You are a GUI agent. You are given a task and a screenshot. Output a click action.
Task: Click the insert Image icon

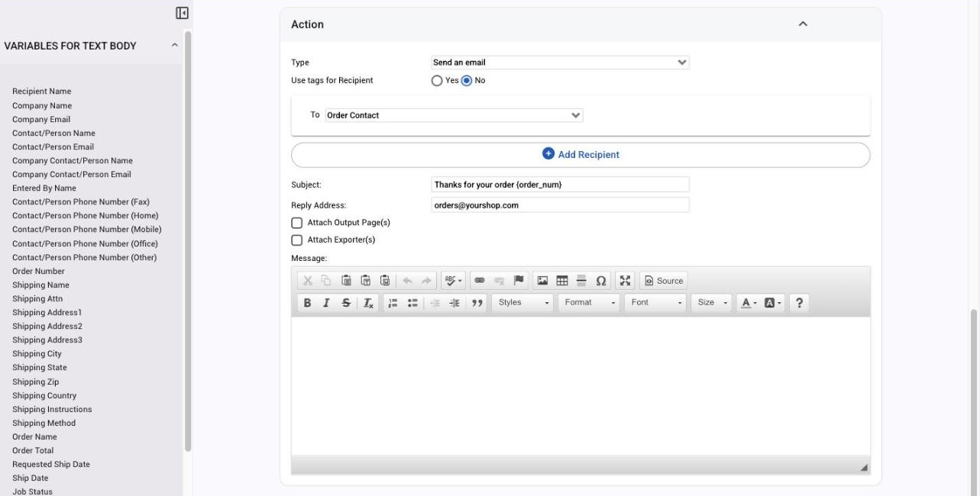(542, 281)
